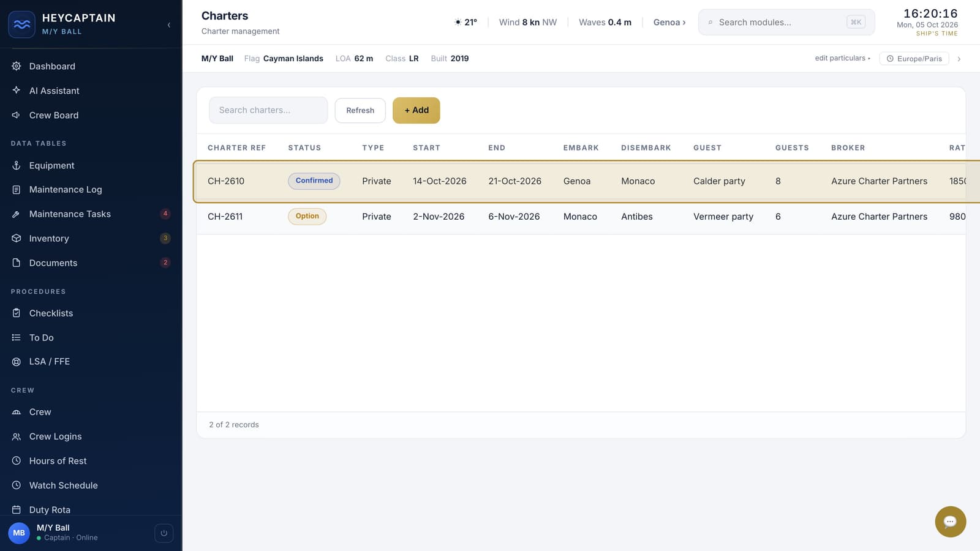Click the Vermeer party guest cell

coord(723,217)
